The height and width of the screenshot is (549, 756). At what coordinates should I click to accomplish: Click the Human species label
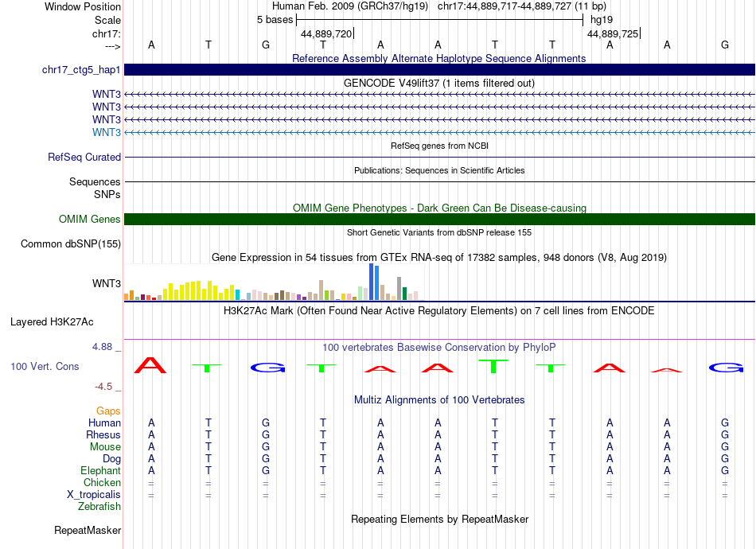coord(104,422)
